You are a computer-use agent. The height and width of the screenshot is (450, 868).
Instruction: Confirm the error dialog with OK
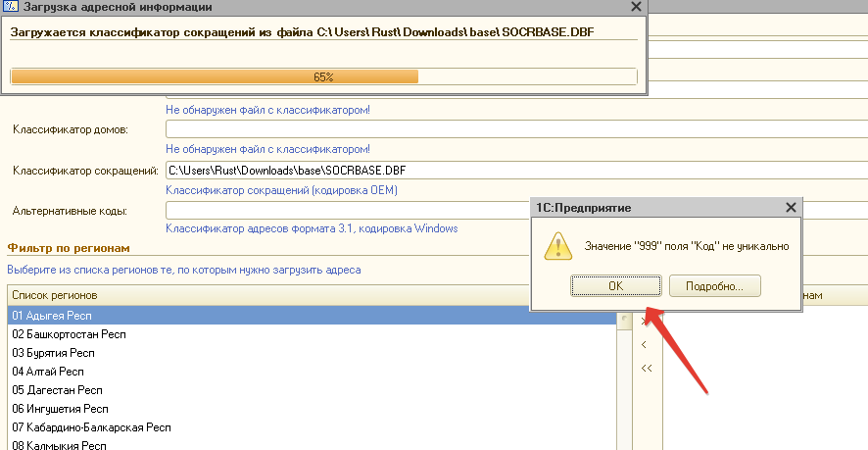(615, 286)
